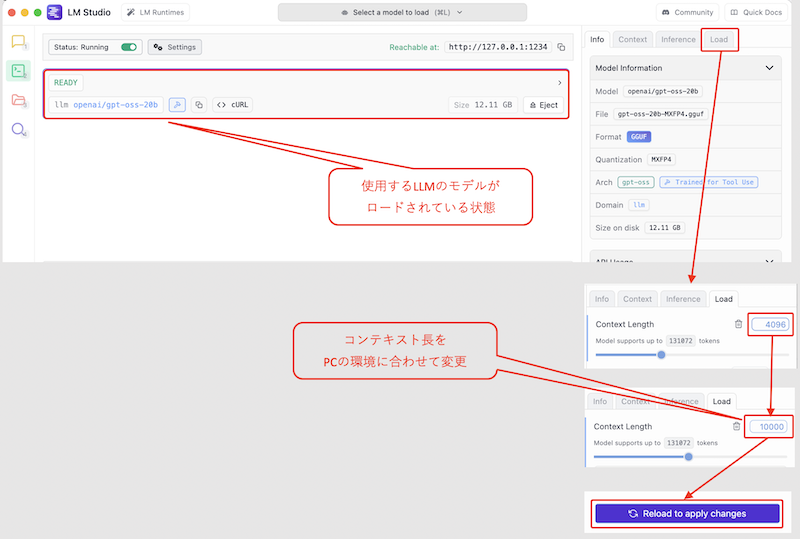Image resolution: width=800 pixels, height=539 pixels.
Task: Open LM Runtimes
Action: tap(156, 12)
